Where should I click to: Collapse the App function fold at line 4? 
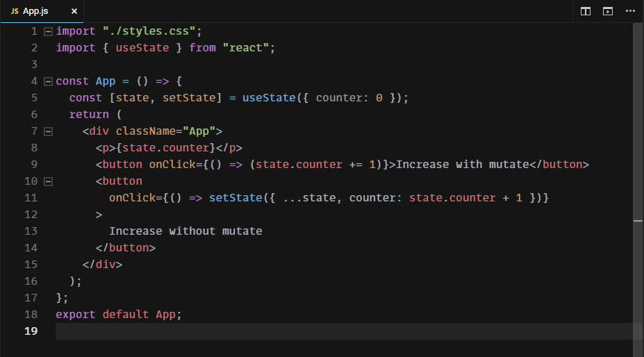point(48,81)
